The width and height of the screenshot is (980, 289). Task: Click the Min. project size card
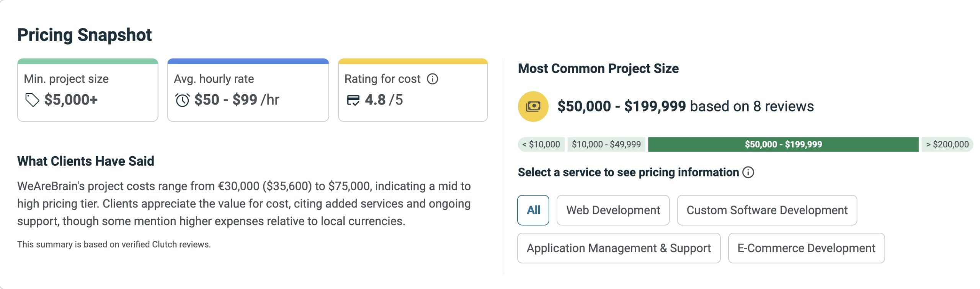88,90
